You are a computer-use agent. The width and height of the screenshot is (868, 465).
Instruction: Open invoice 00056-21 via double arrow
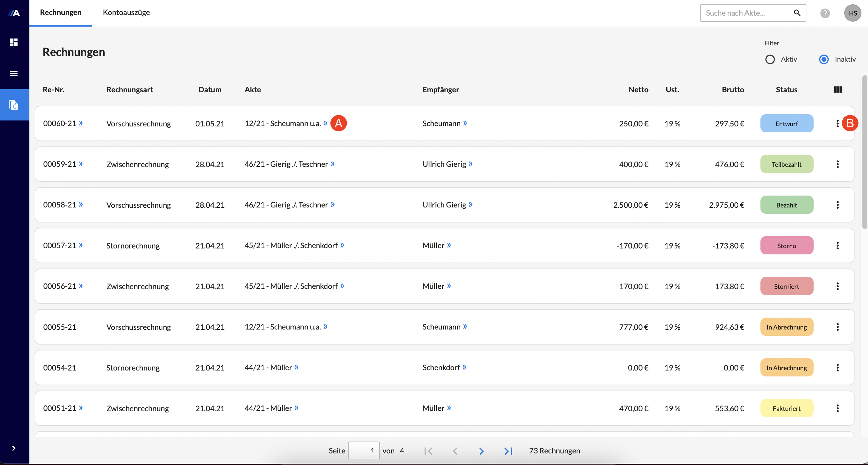pyautogui.click(x=81, y=286)
